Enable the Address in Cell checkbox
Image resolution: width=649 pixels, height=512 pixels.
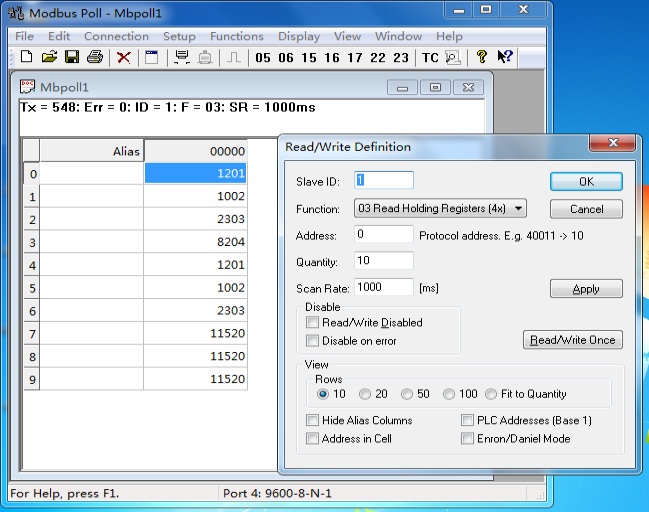click(312, 438)
